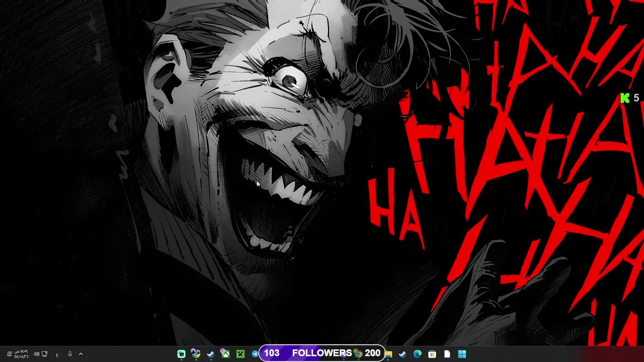This screenshot has width=644, height=362.
Task: Open Microsoft Edge from the taskbar
Action: (x=418, y=354)
